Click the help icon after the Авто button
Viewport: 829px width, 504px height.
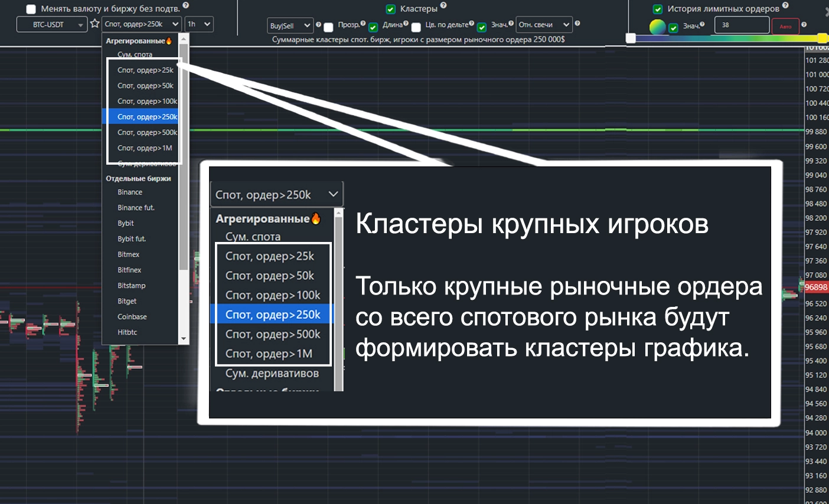tap(804, 25)
